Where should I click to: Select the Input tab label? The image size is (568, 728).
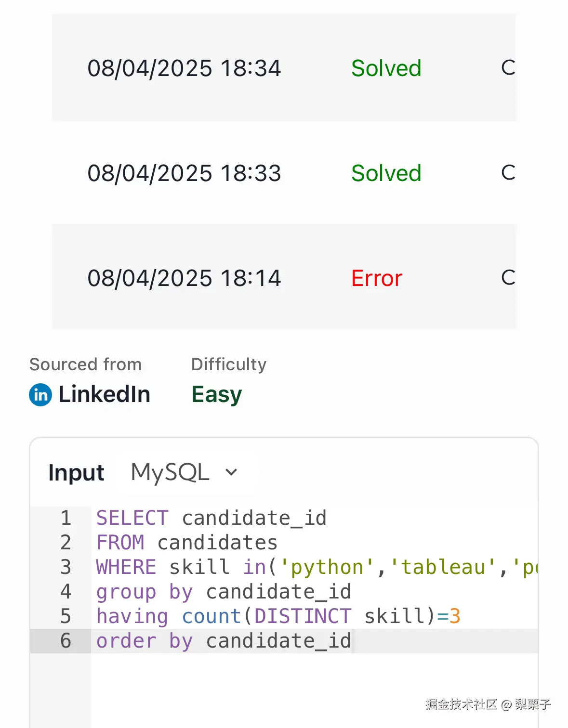tap(76, 472)
